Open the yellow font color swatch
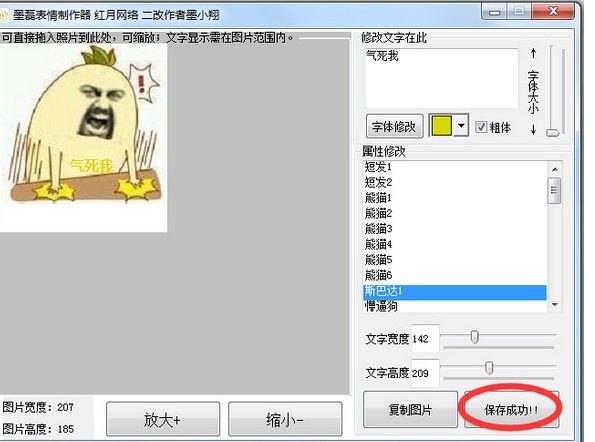Image resolution: width=595 pixels, height=442 pixels. pos(442,126)
